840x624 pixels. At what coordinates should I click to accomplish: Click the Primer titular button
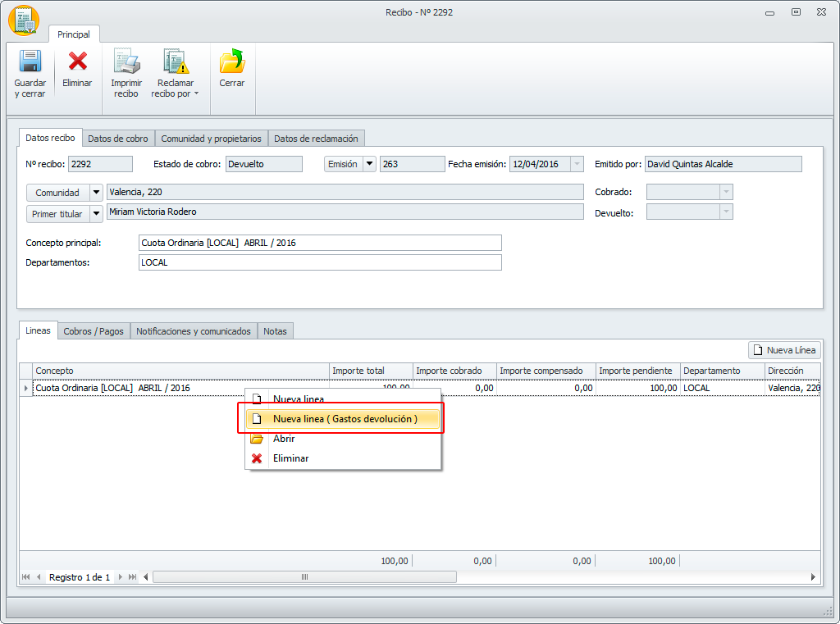coord(57,214)
